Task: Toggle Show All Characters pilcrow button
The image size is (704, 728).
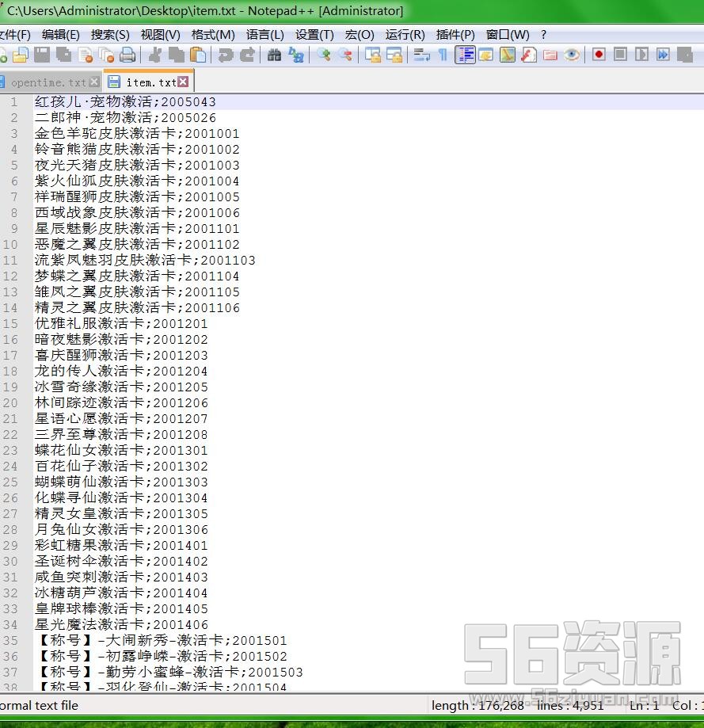Action: tap(443, 55)
